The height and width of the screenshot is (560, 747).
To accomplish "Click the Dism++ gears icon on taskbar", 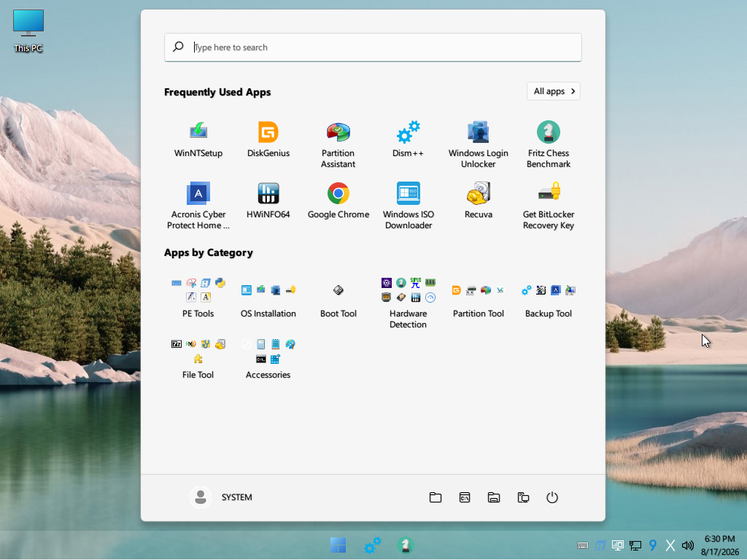I will click(372, 545).
